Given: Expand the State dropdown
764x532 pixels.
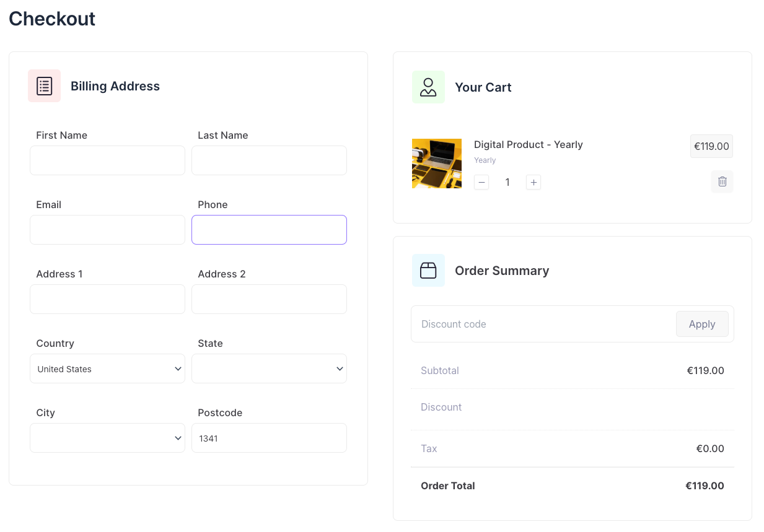Looking at the screenshot, I should point(269,369).
